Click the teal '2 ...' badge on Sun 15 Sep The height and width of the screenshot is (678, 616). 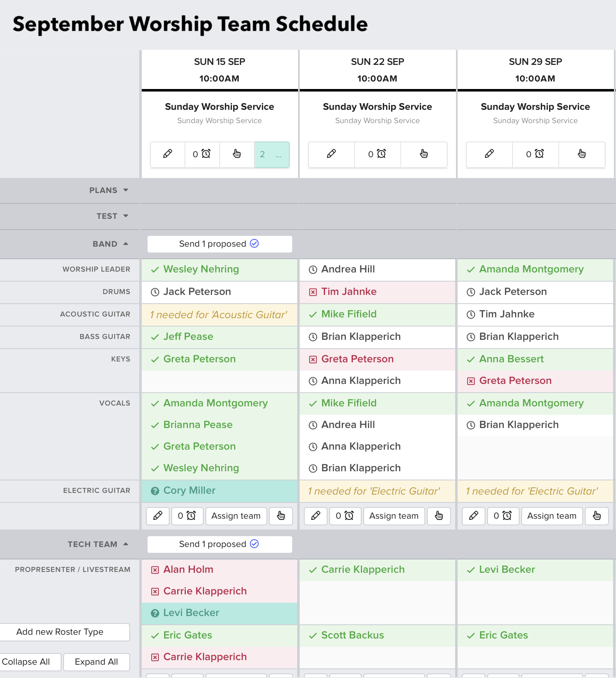point(271,155)
